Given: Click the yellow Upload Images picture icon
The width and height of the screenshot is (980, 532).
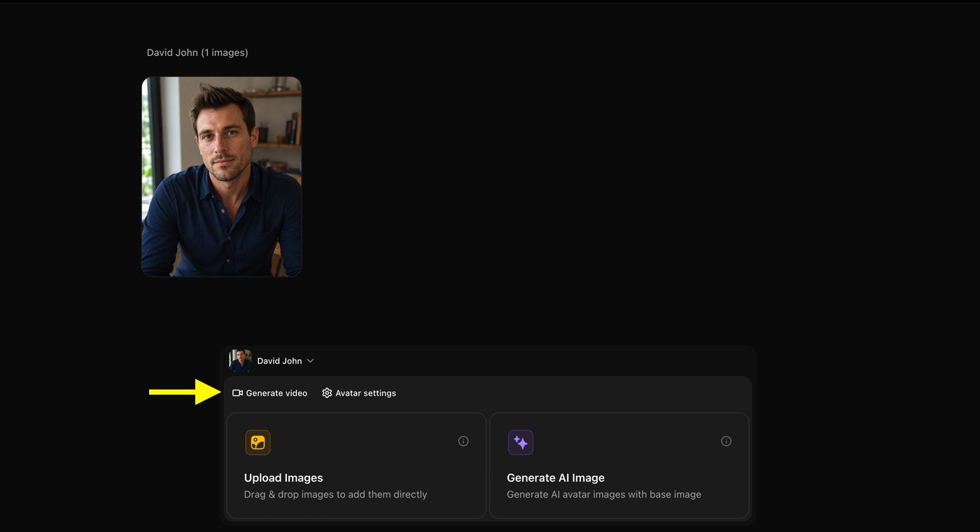Looking at the screenshot, I should (x=258, y=442).
